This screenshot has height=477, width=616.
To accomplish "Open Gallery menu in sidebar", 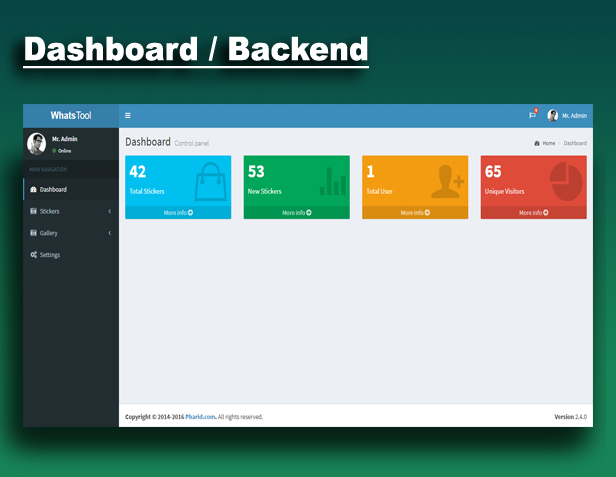I will tap(71, 233).
